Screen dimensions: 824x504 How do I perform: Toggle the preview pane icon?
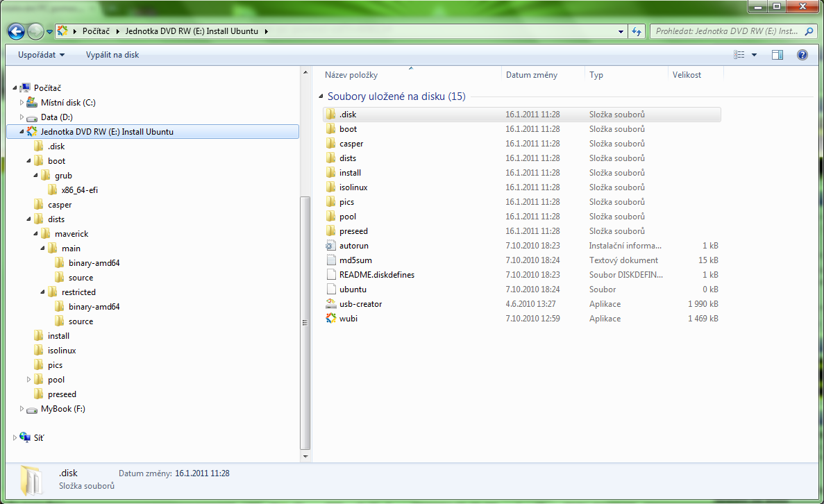[x=777, y=55]
